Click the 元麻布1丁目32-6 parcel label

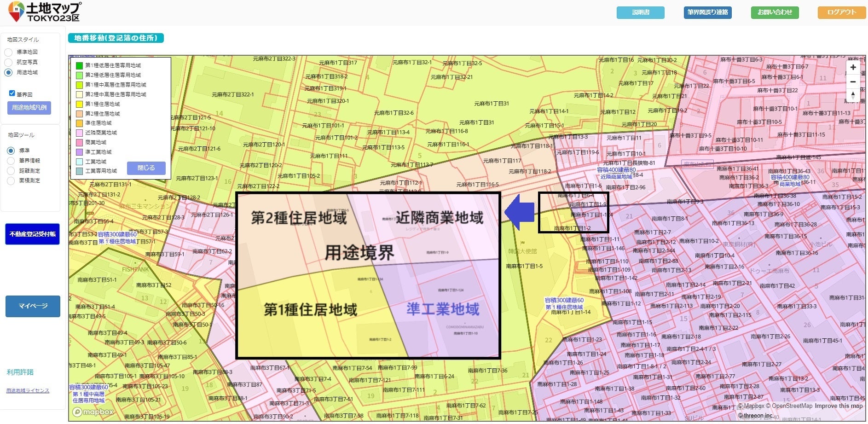point(394,113)
